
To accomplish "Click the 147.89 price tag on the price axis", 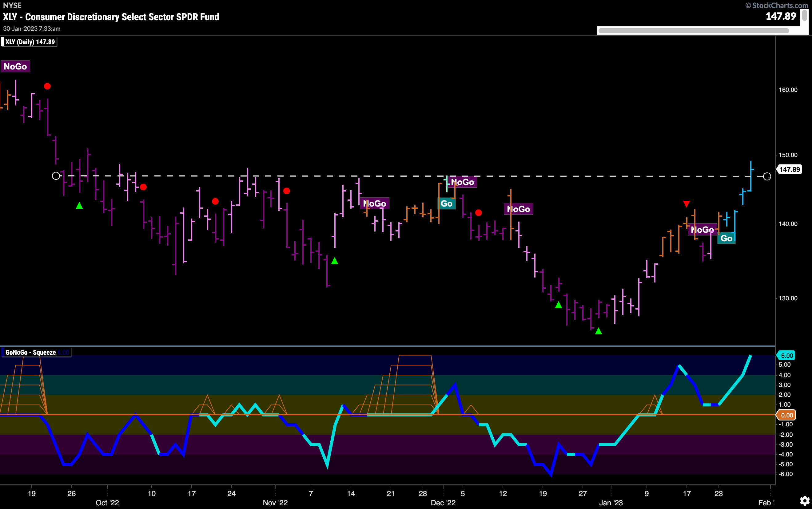I will [789, 169].
